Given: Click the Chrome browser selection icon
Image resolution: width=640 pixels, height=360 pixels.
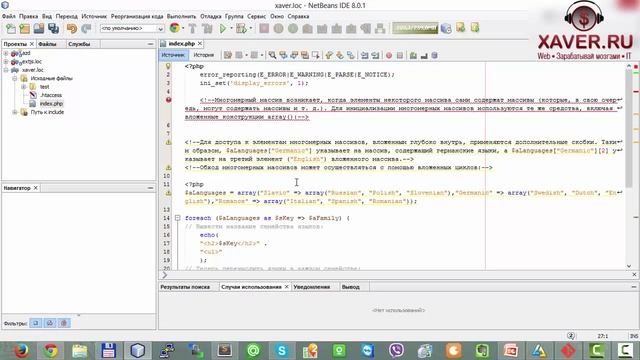Looking at the screenshot, I should point(175,28).
